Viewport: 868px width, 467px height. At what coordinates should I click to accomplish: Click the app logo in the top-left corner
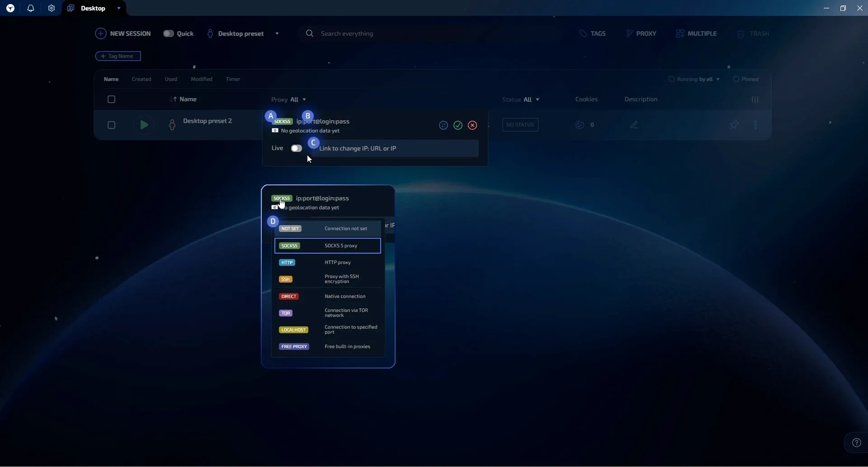10,8
